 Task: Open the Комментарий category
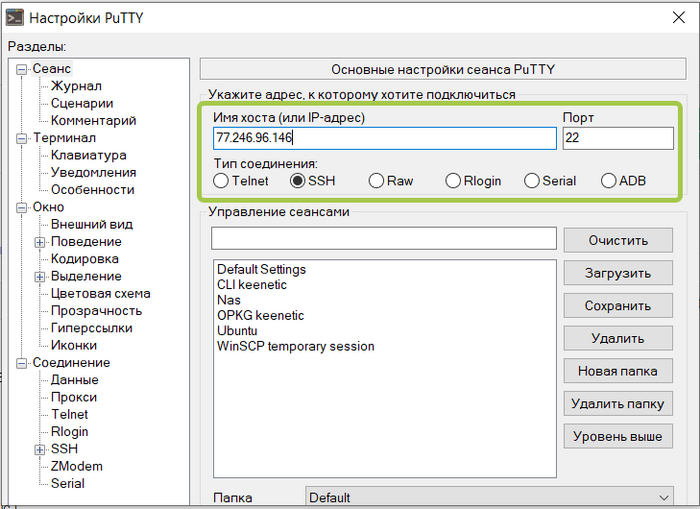point(93,121)
